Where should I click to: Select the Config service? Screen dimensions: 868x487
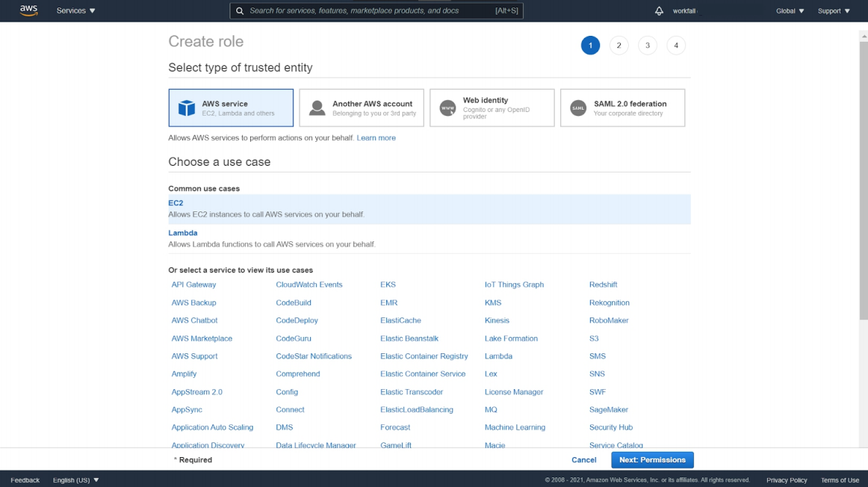[x=287, y=392]
